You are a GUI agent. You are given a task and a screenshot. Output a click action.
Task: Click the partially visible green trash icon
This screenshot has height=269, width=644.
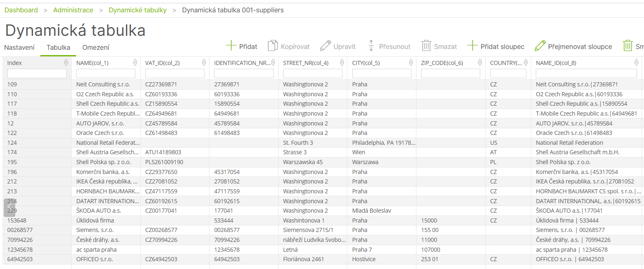point(628,46)
